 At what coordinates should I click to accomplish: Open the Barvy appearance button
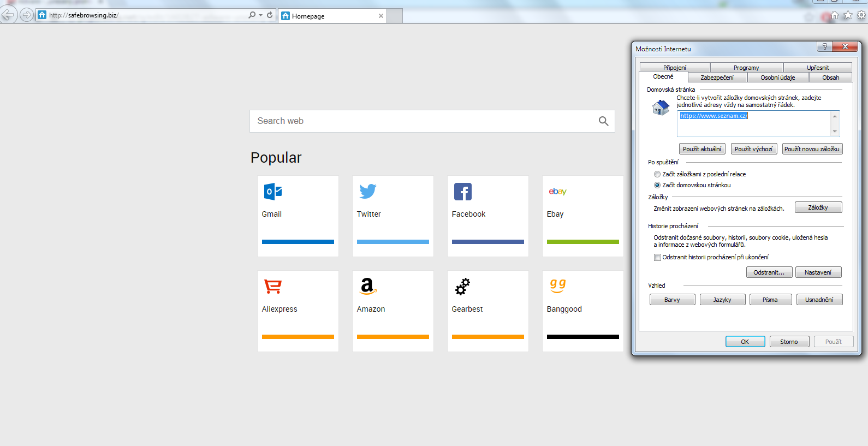tap(673, 300)
